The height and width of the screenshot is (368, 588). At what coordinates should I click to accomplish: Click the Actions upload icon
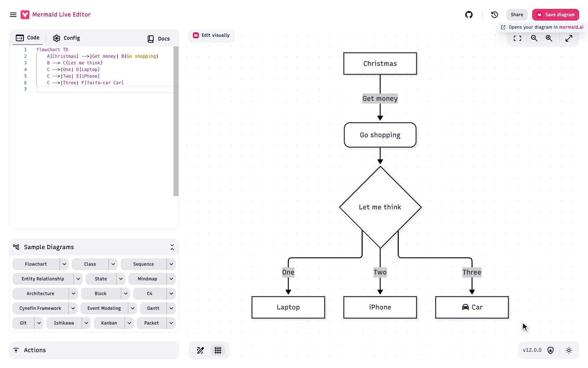coord(16,350)
